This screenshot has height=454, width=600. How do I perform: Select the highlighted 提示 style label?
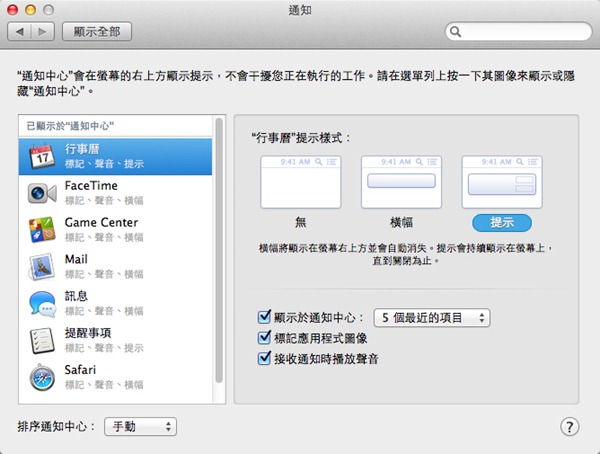(x=502, y=222)
